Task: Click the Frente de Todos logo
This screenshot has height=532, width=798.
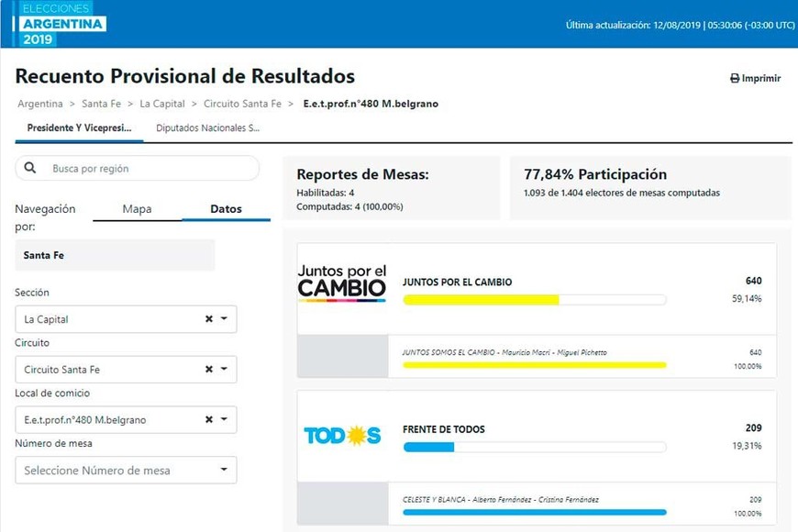Action: coord(342,435)
